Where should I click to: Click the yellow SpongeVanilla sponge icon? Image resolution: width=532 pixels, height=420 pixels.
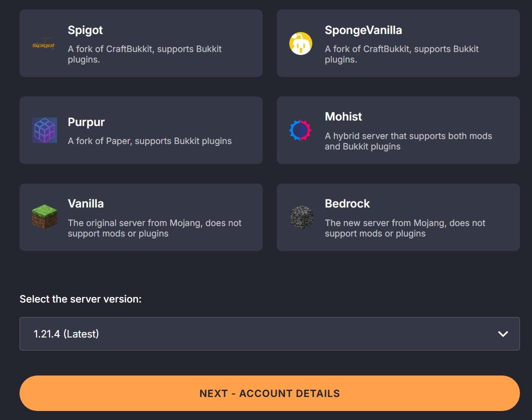301,43
